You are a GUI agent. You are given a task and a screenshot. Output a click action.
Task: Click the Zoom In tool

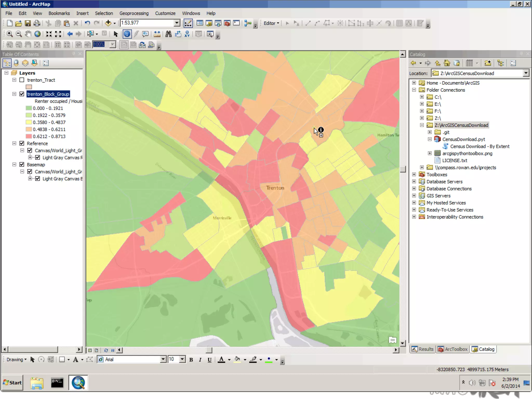coord(10,34)
